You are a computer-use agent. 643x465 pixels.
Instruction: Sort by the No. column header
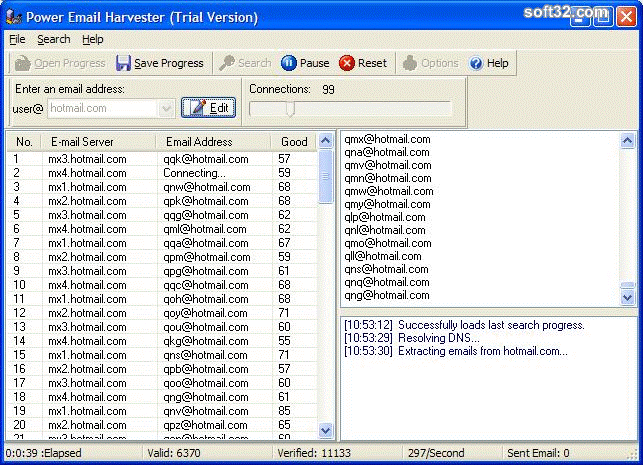pyautogui.click(x=24, y=142)
